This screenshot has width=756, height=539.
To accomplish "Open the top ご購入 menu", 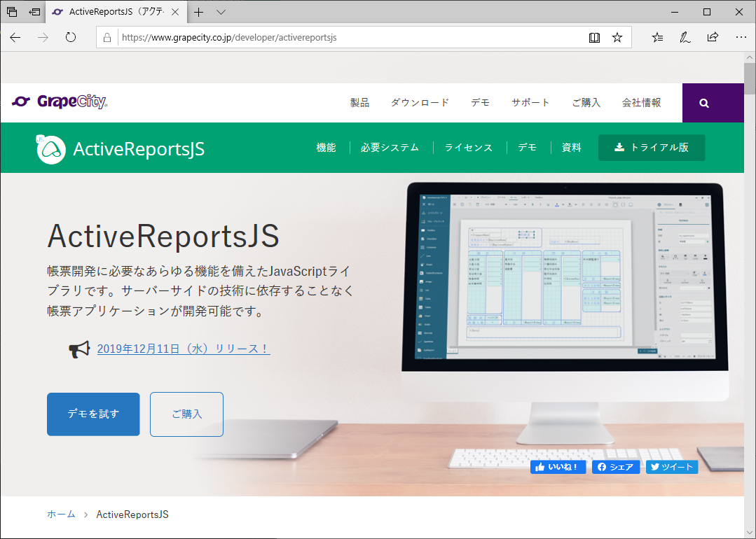I will pyautogui.click(x=586, y=103).
